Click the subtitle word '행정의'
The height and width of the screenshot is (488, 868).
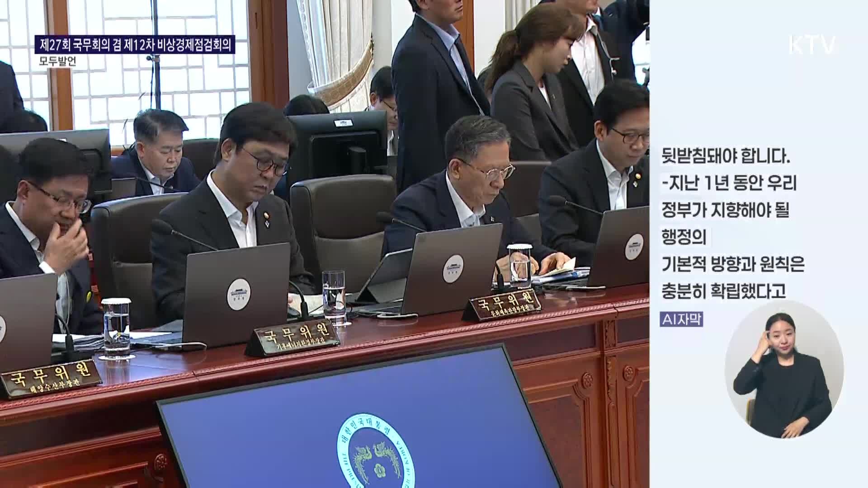(x=684, y=237)
